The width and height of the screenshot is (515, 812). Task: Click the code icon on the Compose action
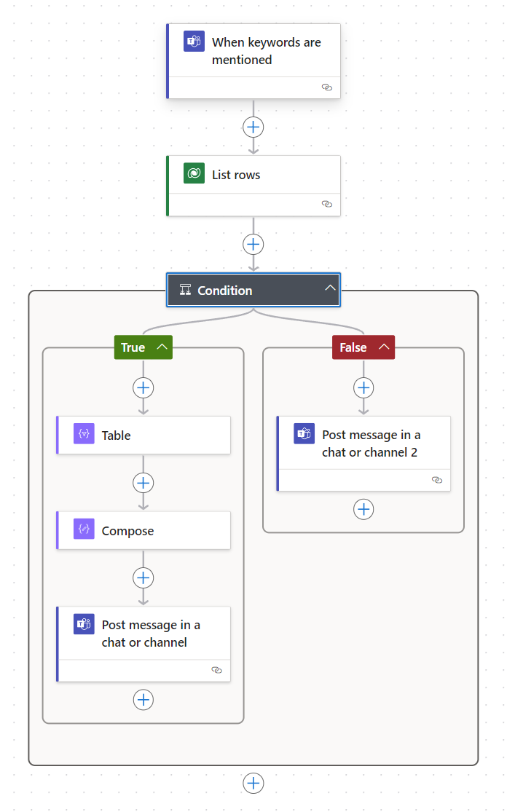click(x=83, y=530)
